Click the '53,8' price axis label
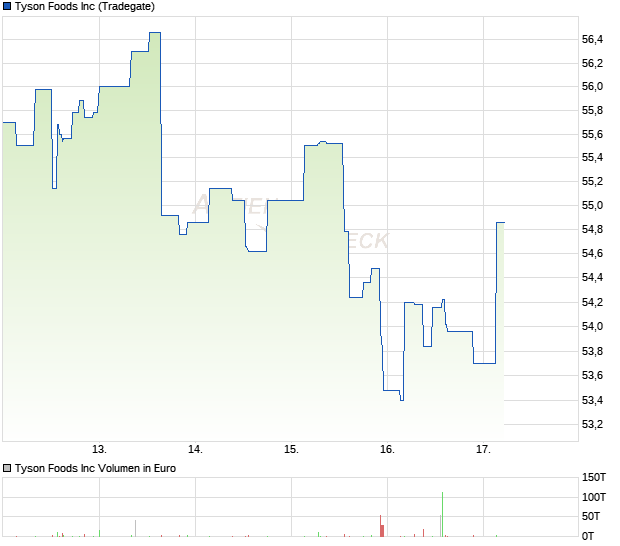The image size is (620, 546). point(592,351)
